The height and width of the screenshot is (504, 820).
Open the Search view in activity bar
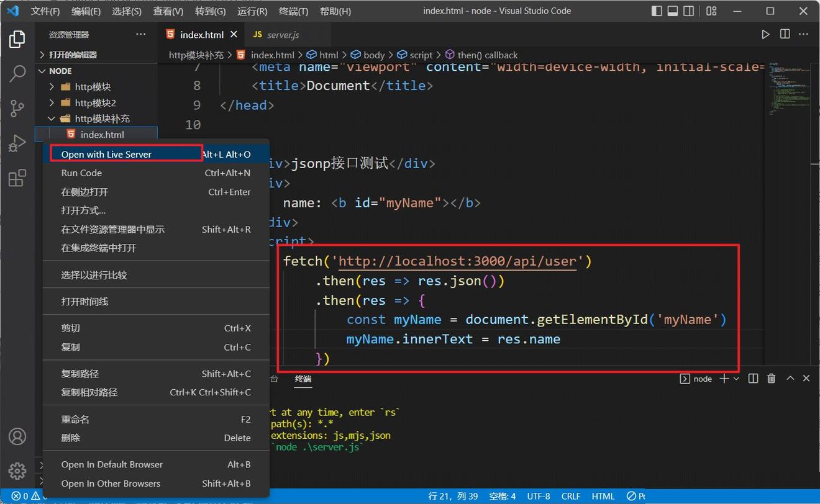[x=17, y=74]
